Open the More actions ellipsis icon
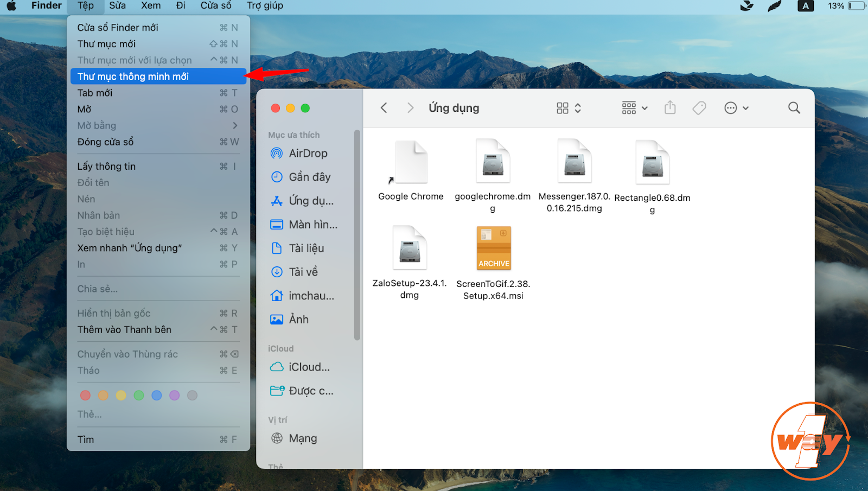This screenshot has height=491, width=868. pyautogui.click(x=731, y=108)
